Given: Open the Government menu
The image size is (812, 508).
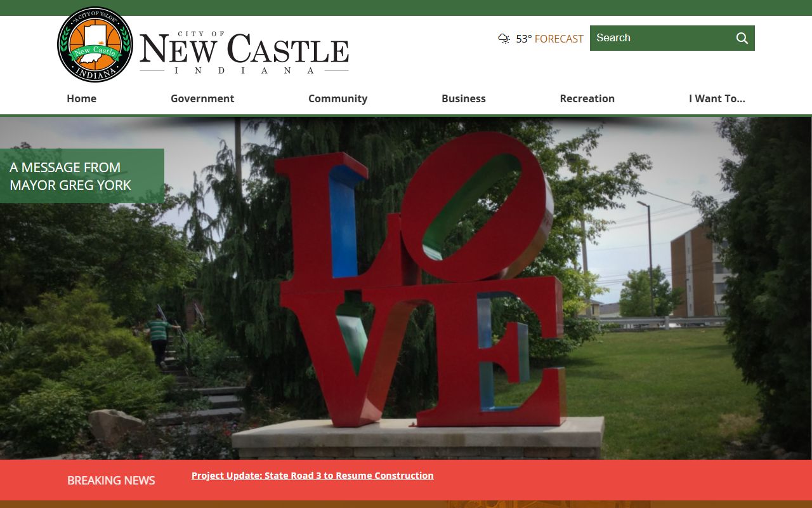Looking at the screenshot, I should click(x=202, y=98).
